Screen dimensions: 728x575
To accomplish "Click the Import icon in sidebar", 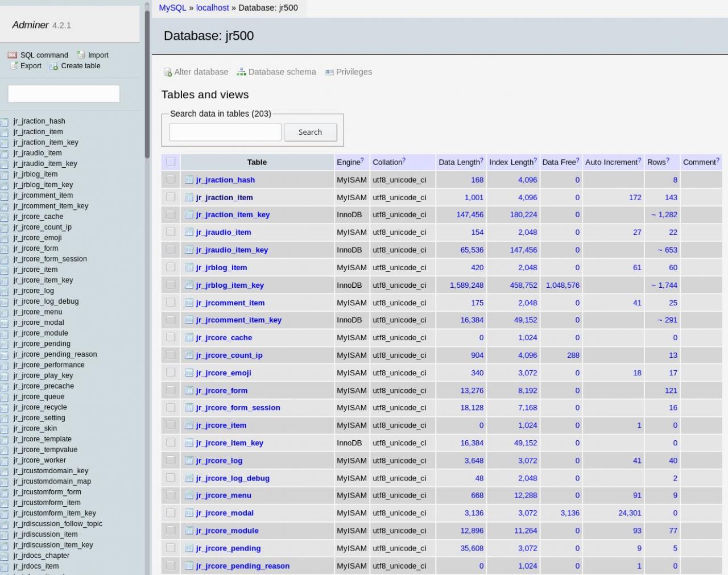I will coord(81,55).
